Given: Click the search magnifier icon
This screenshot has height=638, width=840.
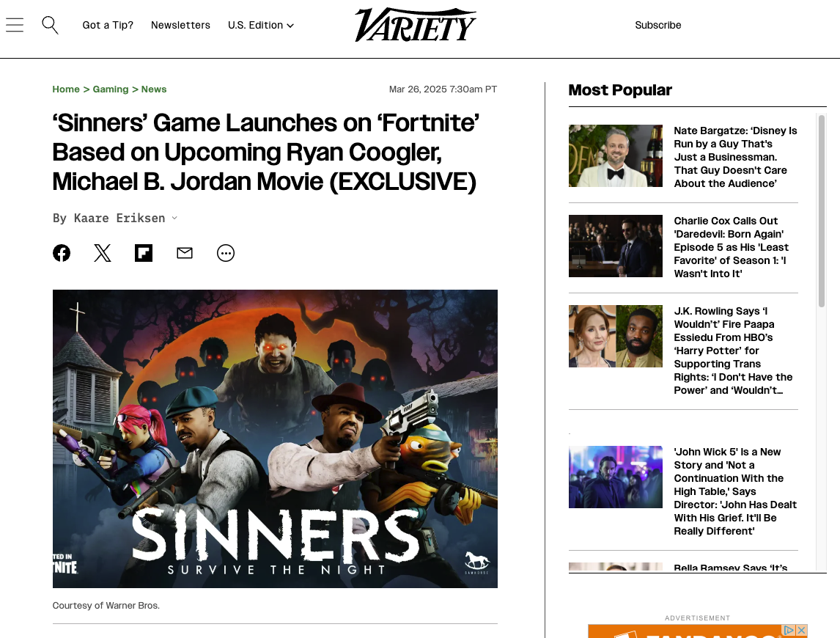Looking at the screenshot, I should tap(50, 25).
